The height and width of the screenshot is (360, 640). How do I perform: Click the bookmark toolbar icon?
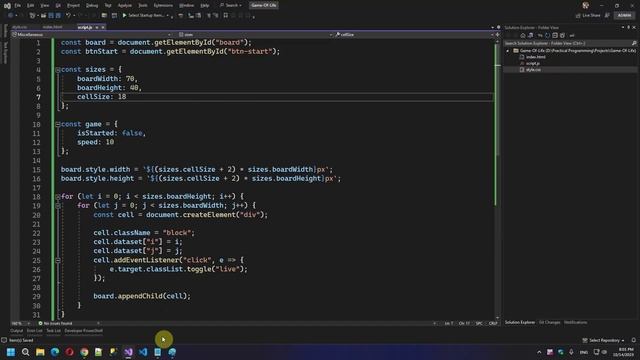pyautogui.click(x=226, y=16)
